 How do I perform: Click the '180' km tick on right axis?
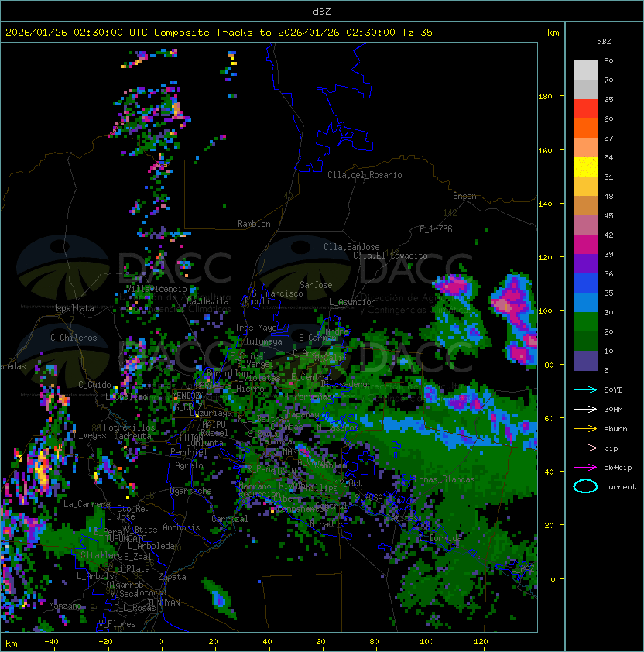[x=545, y=96]
